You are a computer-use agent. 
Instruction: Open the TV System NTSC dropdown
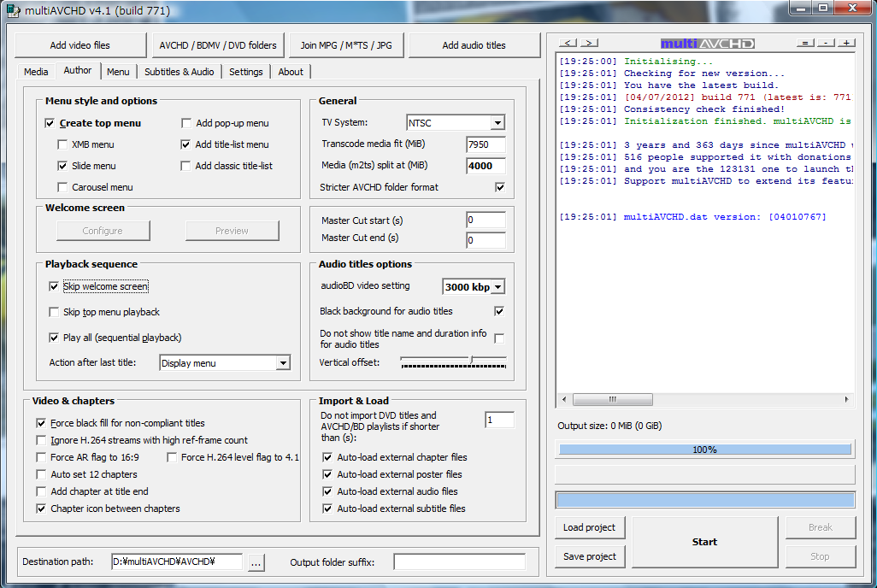497,122
